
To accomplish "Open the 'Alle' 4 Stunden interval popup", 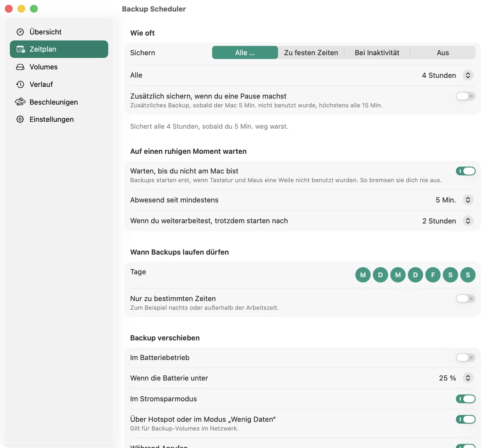I will point(468,75).
